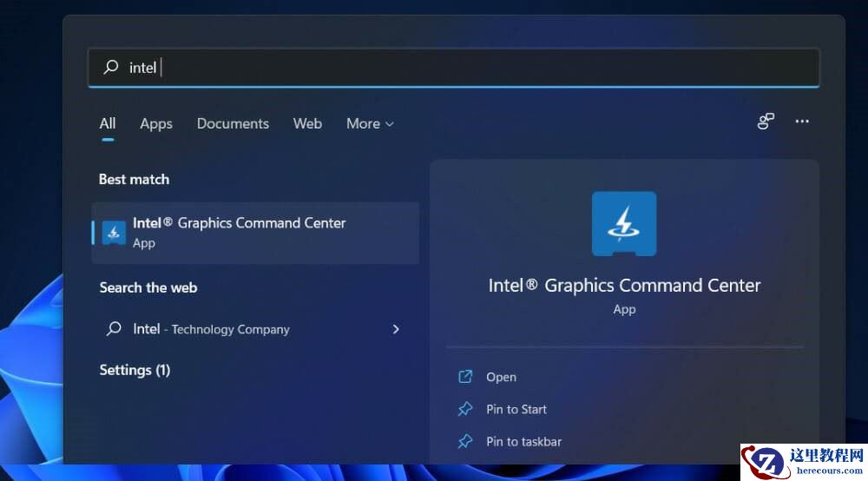Click the search box containing "intel"
Screen dimensions: 868x481
tap(453, 68)
